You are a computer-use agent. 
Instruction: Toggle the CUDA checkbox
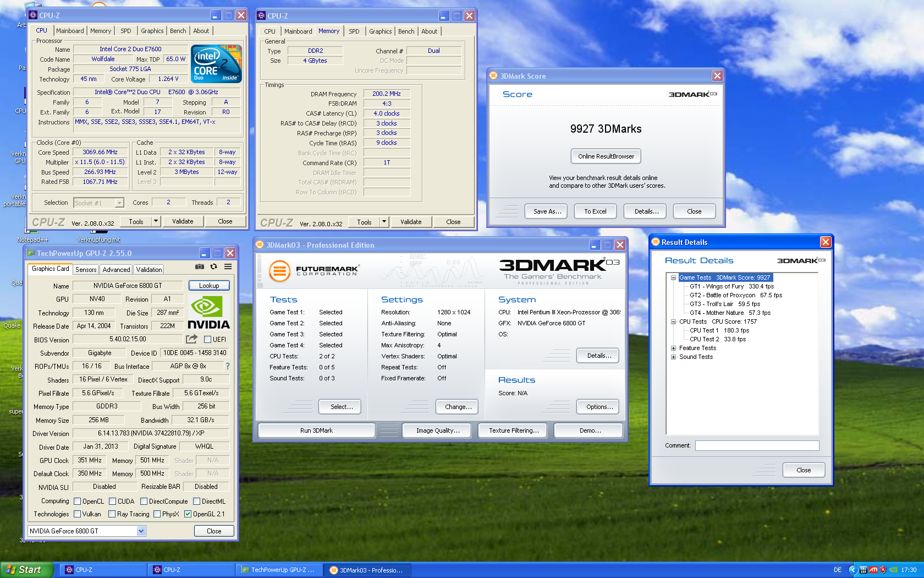click(x=112, y=501)
